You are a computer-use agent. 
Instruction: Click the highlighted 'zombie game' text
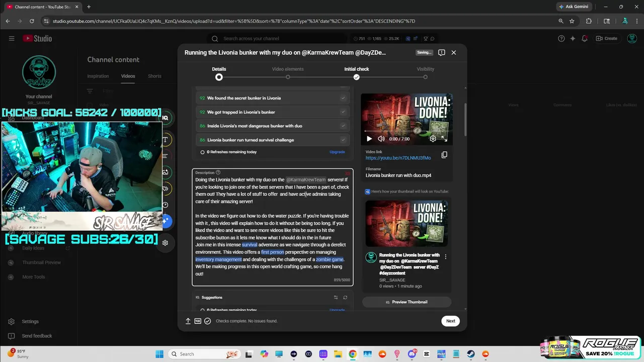click(x=330, y=259)
